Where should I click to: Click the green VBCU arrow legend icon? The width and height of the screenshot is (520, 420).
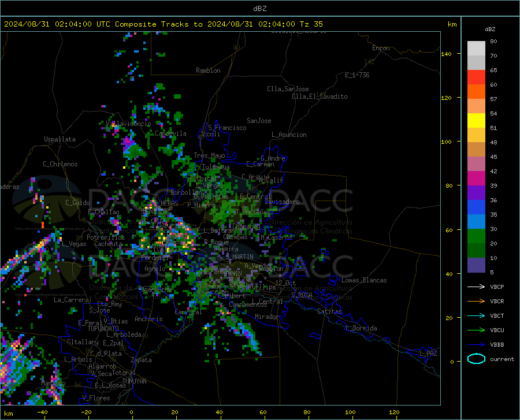click(476, 330)
